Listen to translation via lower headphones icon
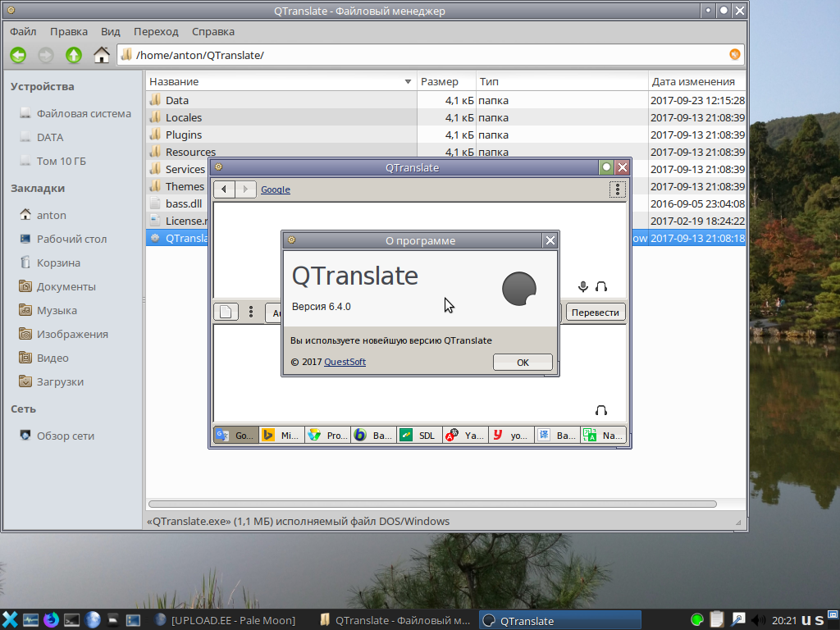This screenshot has width=840, height=630. pos(601,410)
